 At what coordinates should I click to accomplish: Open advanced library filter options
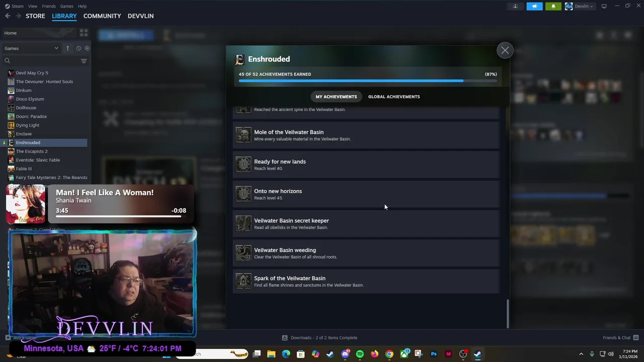point(84,61)
